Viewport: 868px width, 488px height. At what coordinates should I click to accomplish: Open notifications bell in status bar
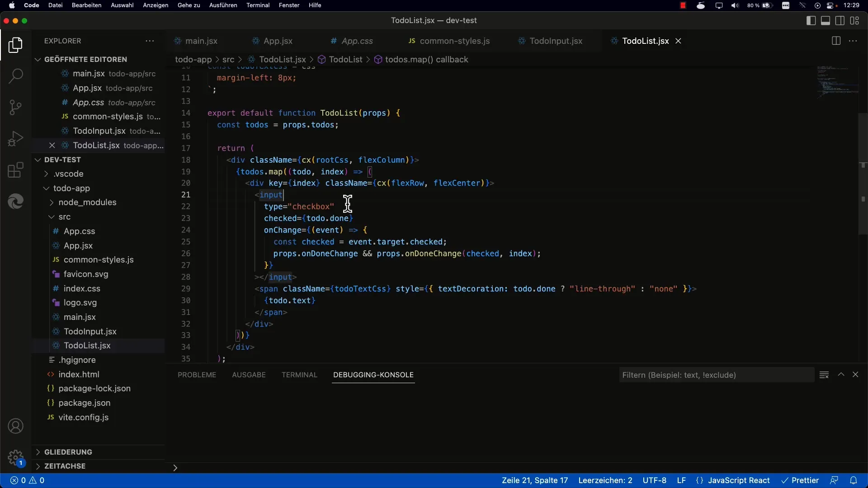[x=854, y=480]
